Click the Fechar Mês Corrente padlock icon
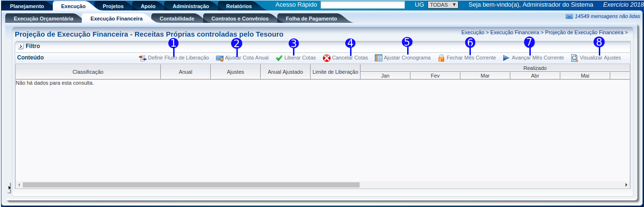 441,58
